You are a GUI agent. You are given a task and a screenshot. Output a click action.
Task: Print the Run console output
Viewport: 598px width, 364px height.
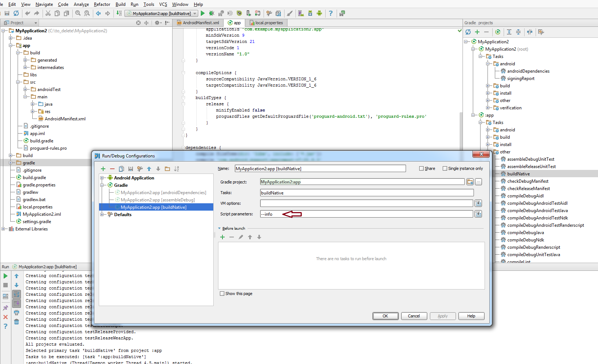(17, 313)
